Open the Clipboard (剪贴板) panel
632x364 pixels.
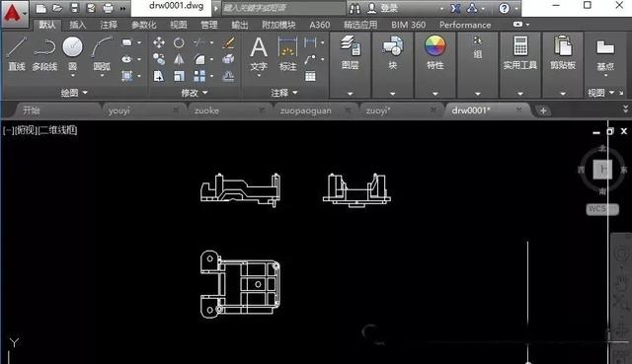(563, 52)
